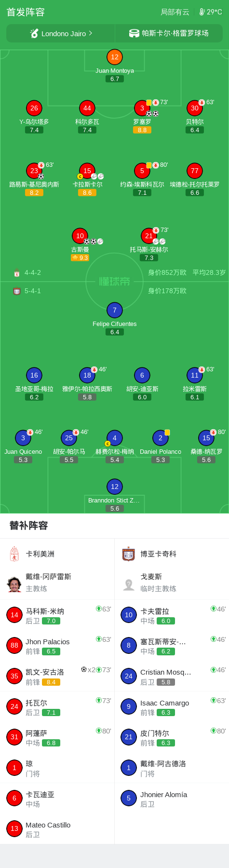The height and width of the screenshot is (868, 229).
Task: Tap the 4-4-2 formation team badge
Action: click(17, 273)
